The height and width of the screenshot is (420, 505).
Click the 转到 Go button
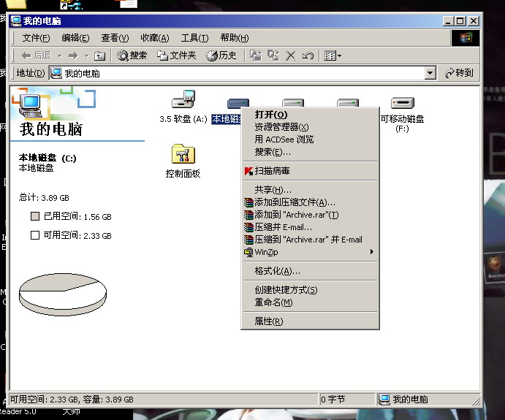click(x=459, y=73)
